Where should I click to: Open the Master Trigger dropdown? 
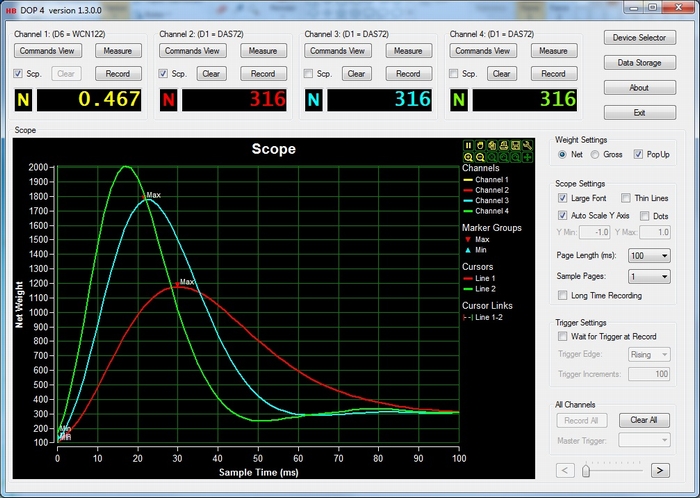tap(644, 440)
